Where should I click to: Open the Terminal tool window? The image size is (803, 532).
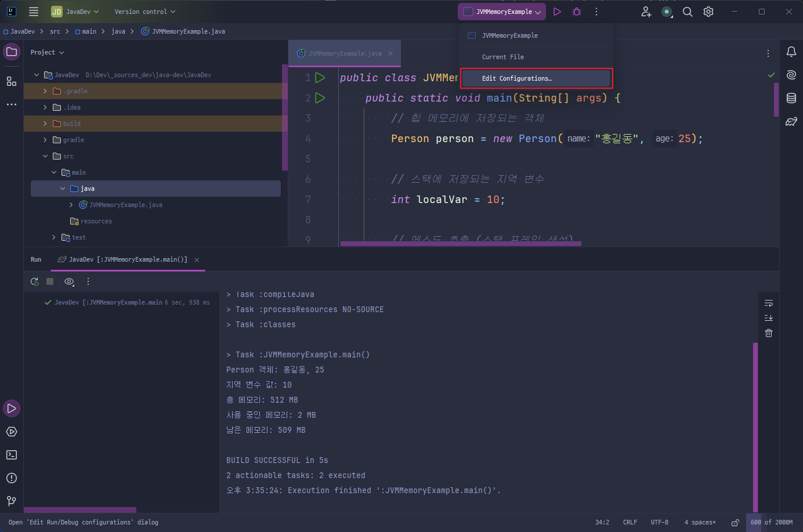[x=12, y=455]
